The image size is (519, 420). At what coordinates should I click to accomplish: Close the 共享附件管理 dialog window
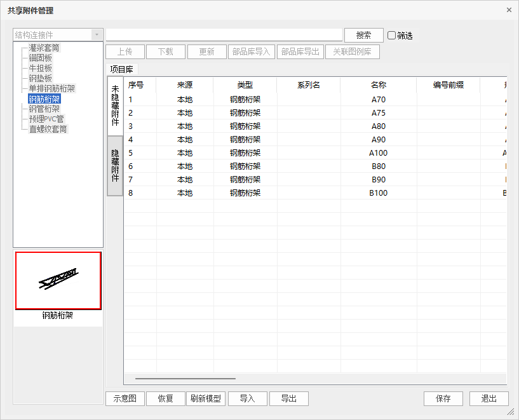[x=509, y=10]
